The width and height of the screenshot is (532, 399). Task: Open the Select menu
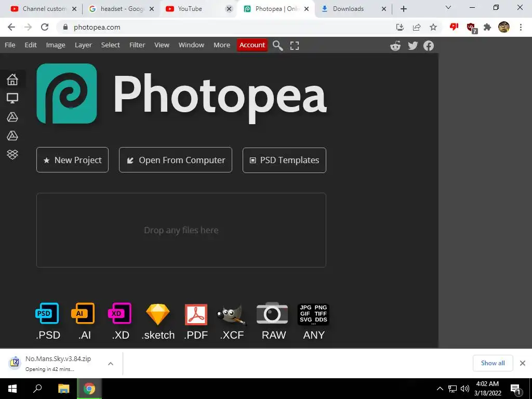(110, 45)
